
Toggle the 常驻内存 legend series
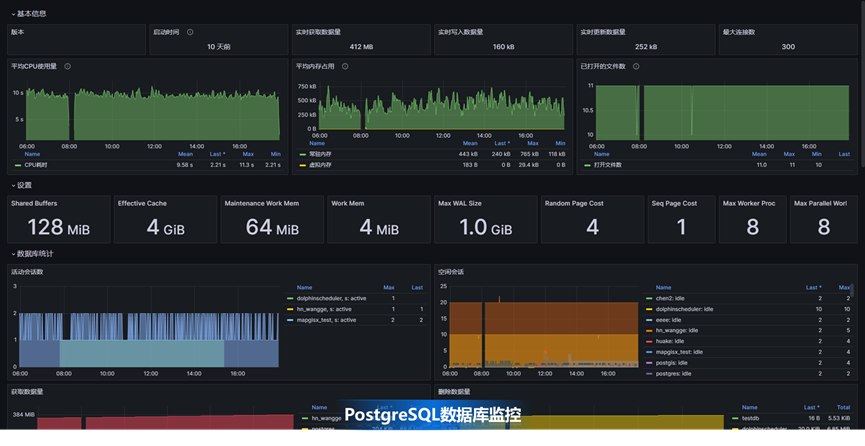coord(321,154)
